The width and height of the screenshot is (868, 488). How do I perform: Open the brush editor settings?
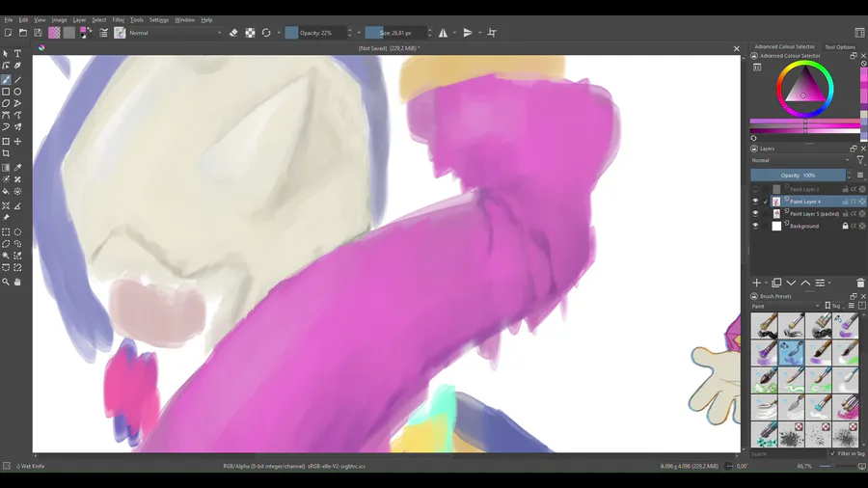click(103, 33)
